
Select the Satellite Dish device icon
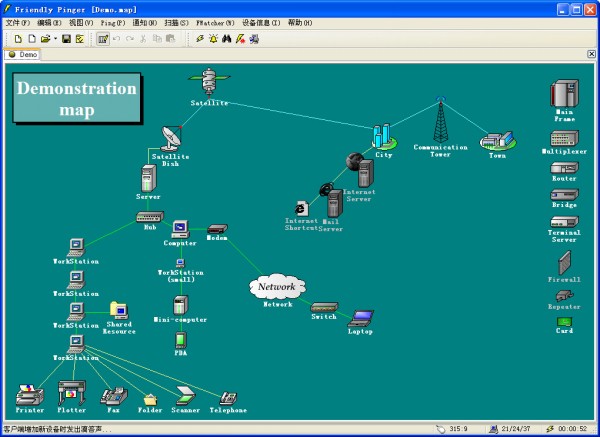point(170,138)
